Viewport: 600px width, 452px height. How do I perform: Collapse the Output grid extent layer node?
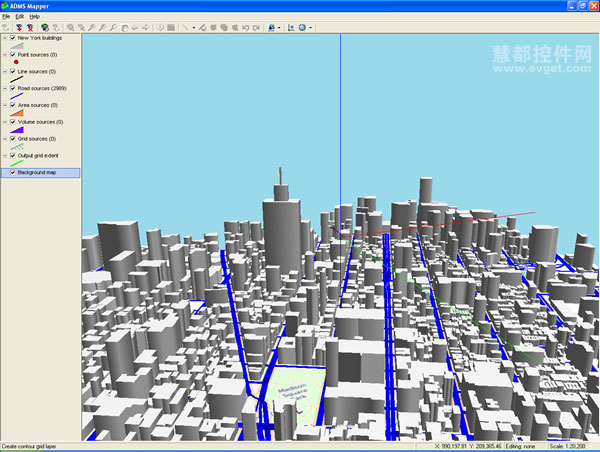click(x=5, y=156)
